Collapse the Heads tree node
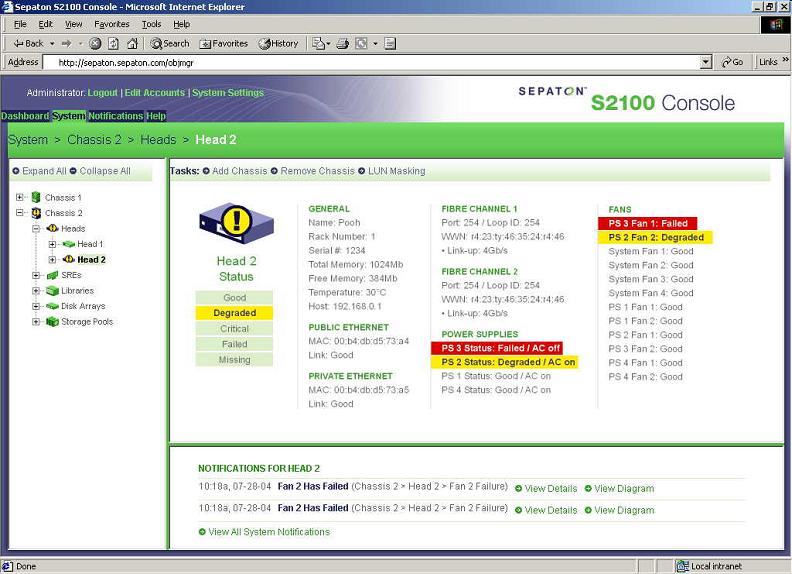The image size is (792, 574). (x=36, y=228)
